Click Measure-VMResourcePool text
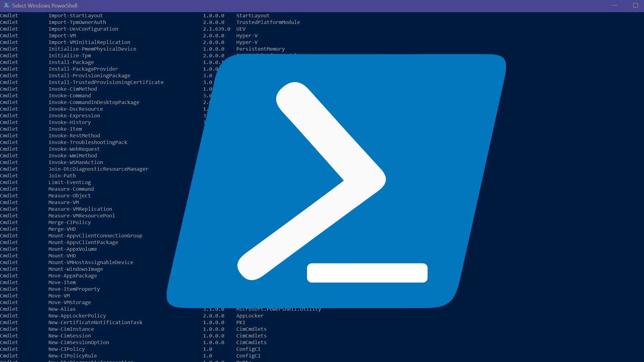Viewport: 644px width, 362px height. tap(82, 216)
